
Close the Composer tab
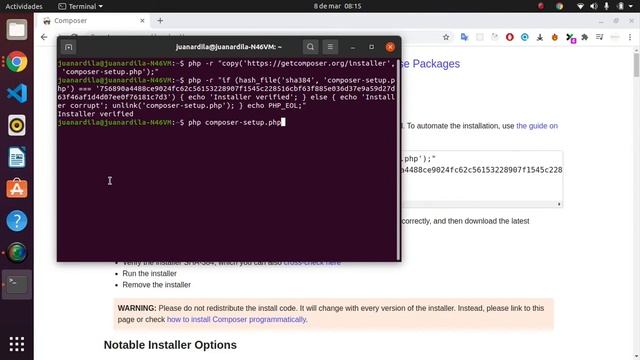click(142, 20)
